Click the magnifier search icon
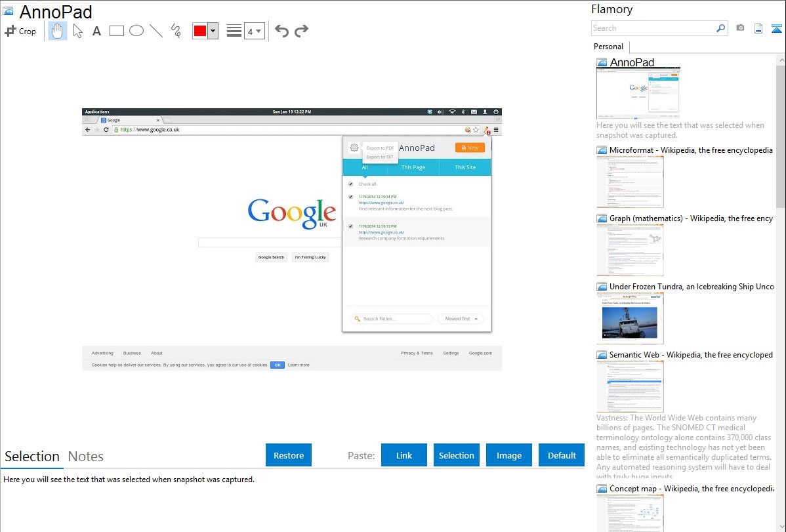The width and height of the screenshot is (786, 532). click(721, 28)
